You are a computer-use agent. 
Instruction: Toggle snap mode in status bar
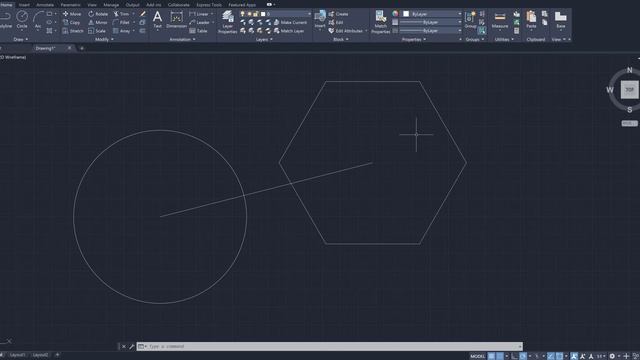point(500,356)
